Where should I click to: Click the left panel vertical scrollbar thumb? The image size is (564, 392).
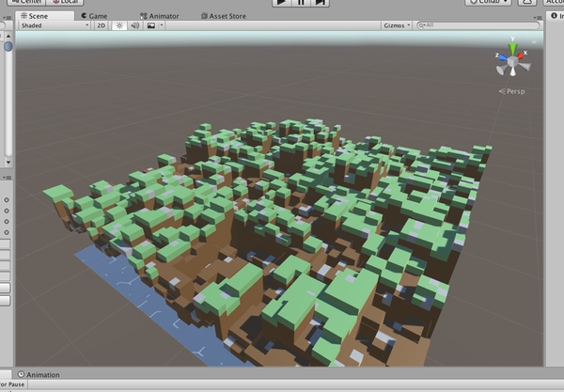click(x=8, y=46)
